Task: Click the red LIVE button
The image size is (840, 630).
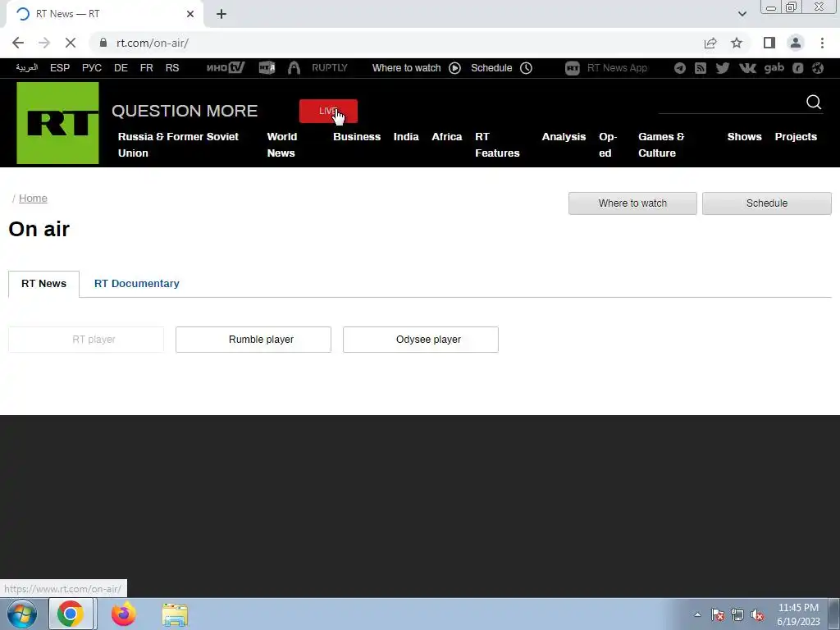Action: pos(328,111)
